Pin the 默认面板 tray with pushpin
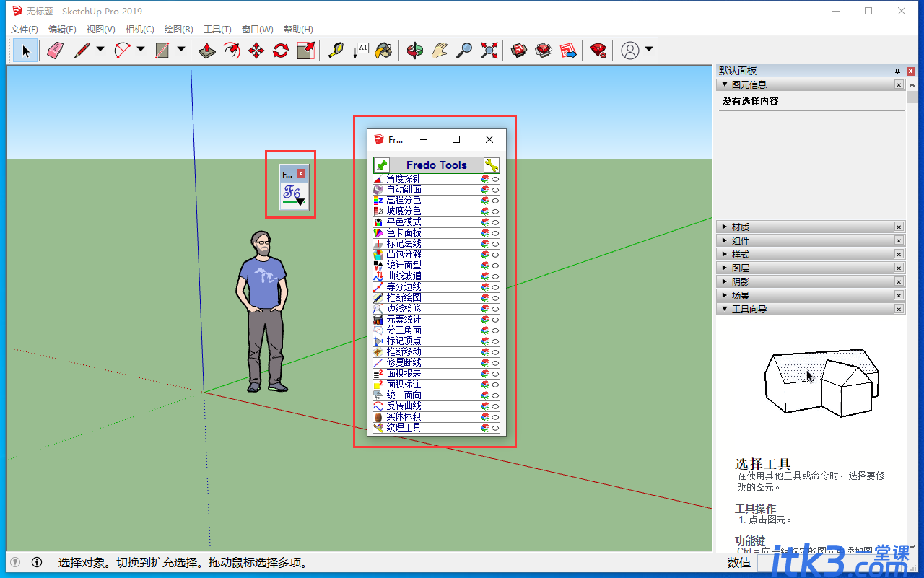The height and width of the screenshot is (578, 924). coord(898,71)
